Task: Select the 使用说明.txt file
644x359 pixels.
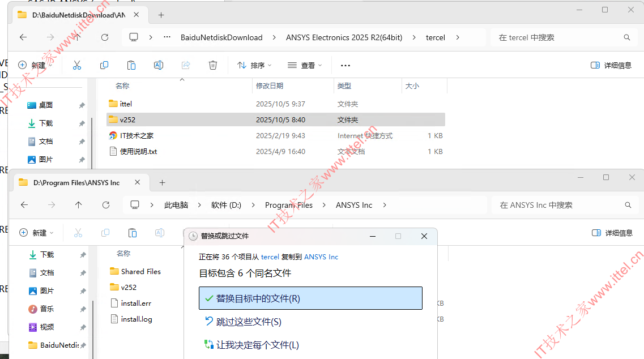Action: tap(138, 152)
